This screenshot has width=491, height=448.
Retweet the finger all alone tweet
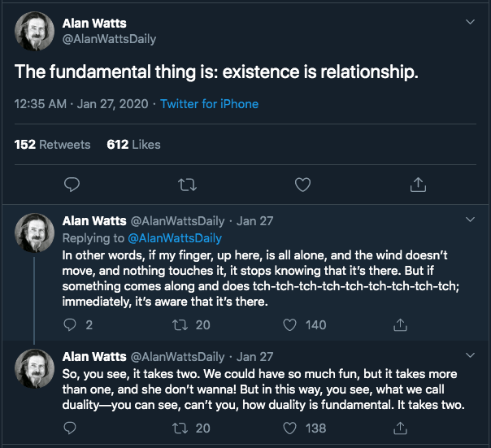point(180,324)
